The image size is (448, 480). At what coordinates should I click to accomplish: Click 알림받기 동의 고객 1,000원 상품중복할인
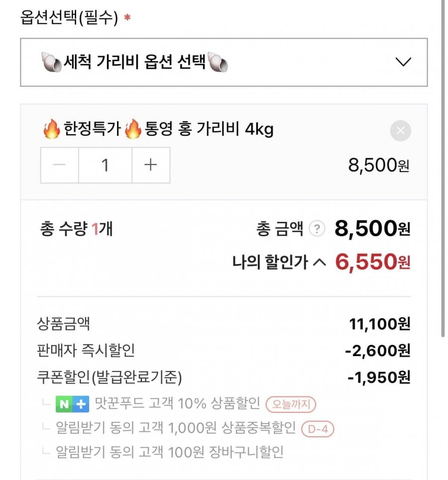[x=176, y=428]
